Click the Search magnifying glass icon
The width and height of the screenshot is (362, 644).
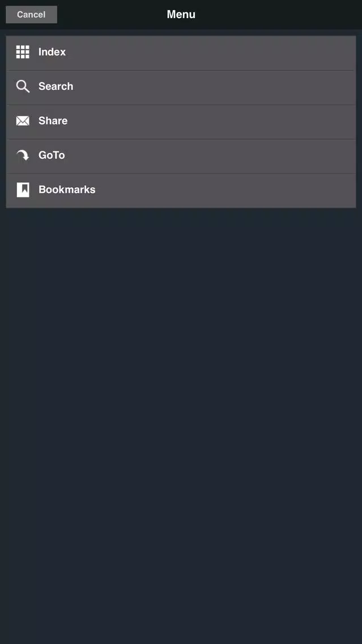[23, 86]
